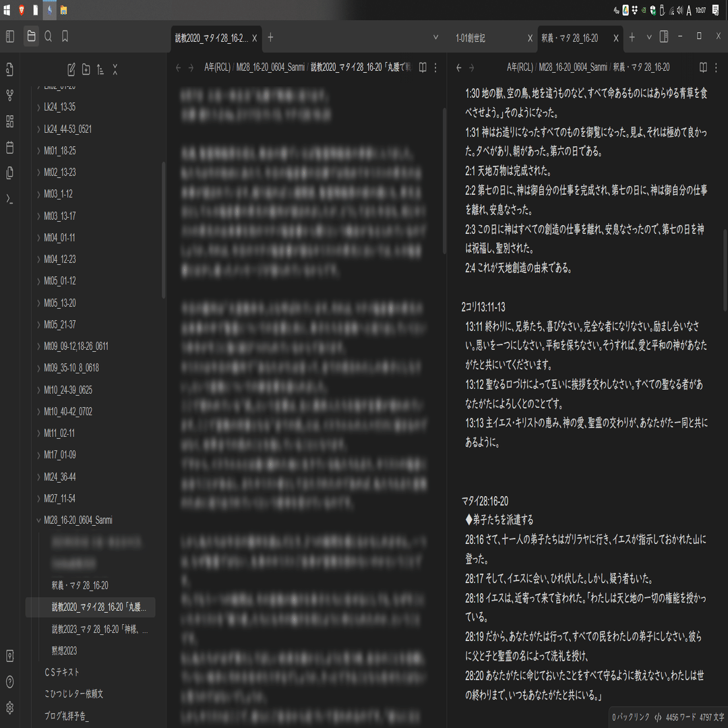This screenshot has width=728, height=728.
Task: Change sort order in file explorer
Action: (x=100, y=69)
